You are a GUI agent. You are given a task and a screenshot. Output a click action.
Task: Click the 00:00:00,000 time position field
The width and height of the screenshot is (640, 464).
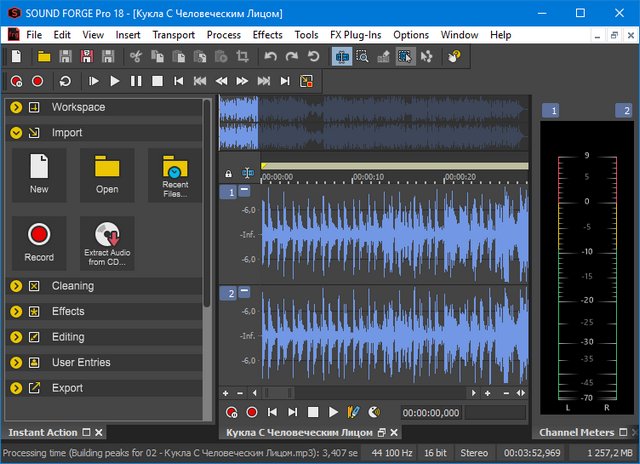pos(431,412)
